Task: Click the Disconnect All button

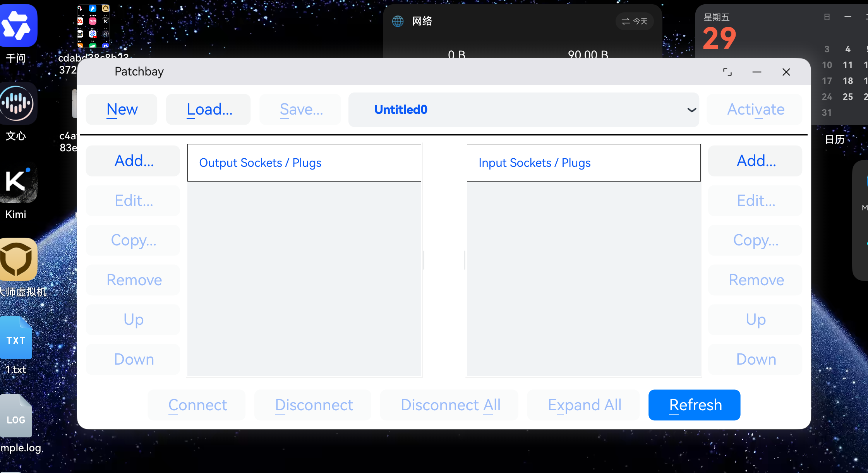Action: tap(449, 405)
